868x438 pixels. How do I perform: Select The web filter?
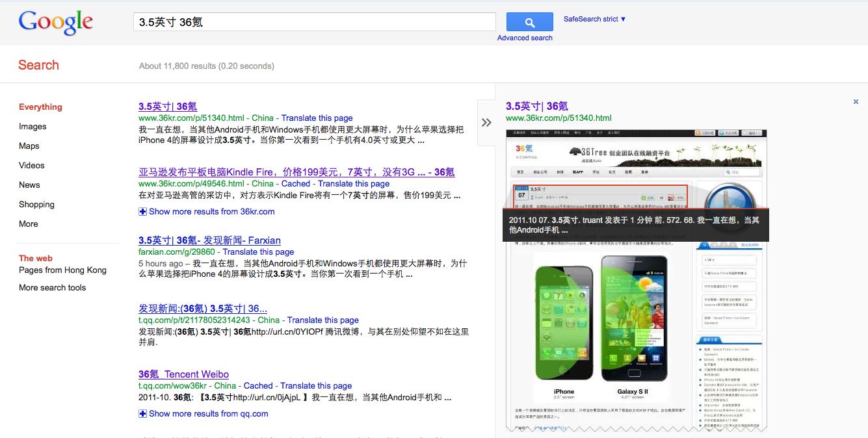coord(36,258)
